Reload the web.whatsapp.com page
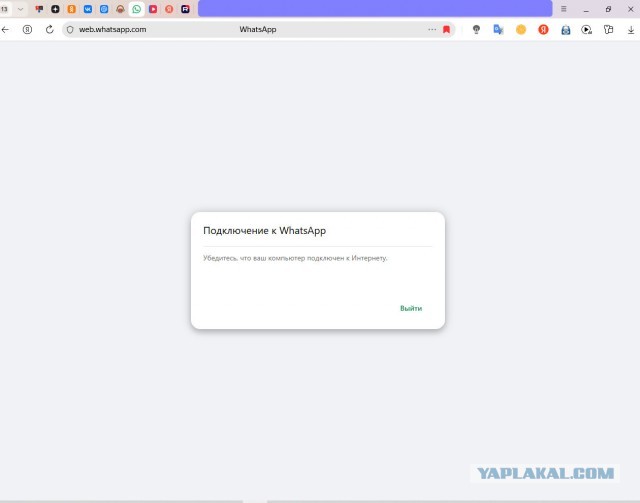Viewport: 640px width, 503px height. [49, 29]
